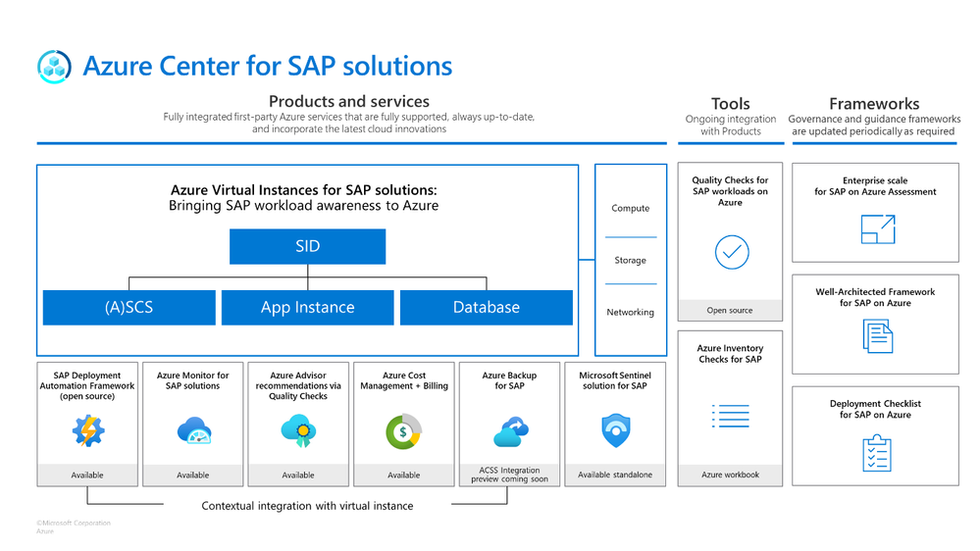Click 'ACSS Integration preview coming soon' status
Screen dimensions: 980x551
pyautogui.click(x=509, y=475)
